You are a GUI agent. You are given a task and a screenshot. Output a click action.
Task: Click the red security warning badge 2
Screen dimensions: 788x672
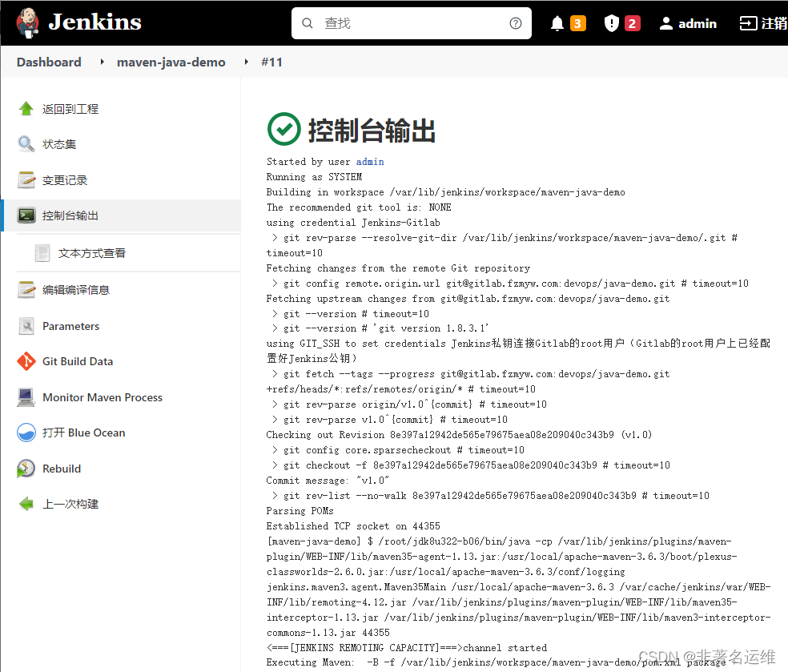[x=632, y=23]
